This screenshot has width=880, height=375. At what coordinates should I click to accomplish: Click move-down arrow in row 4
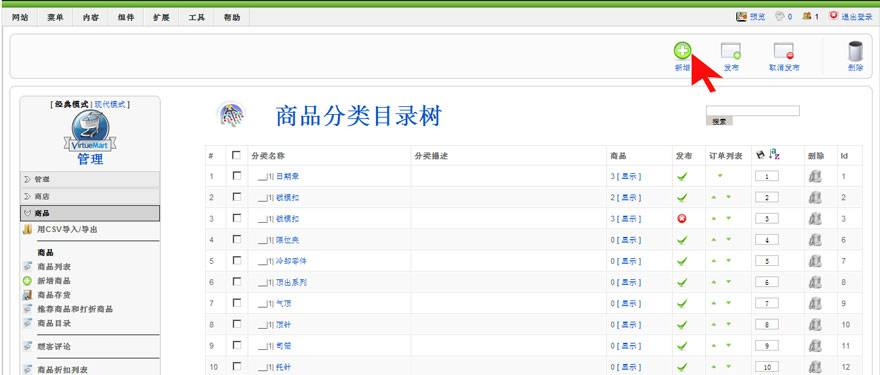728,240
